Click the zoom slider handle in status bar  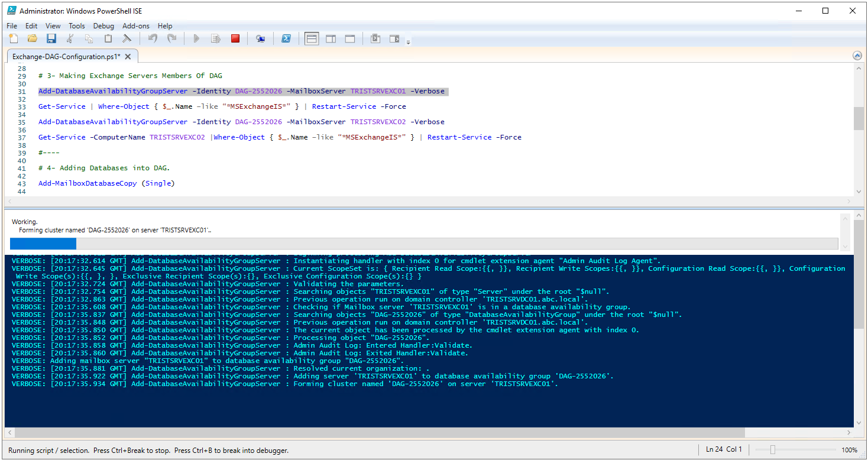772,450
